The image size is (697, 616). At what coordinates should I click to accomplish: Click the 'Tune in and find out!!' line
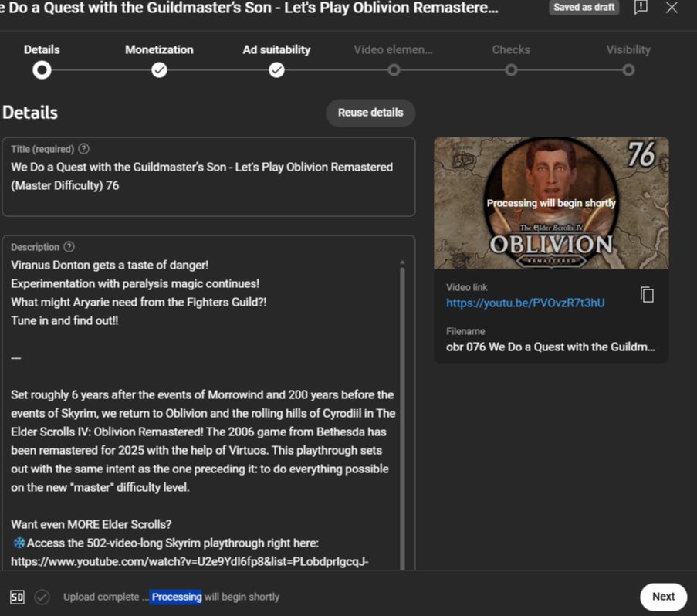[x=65, y=321]
